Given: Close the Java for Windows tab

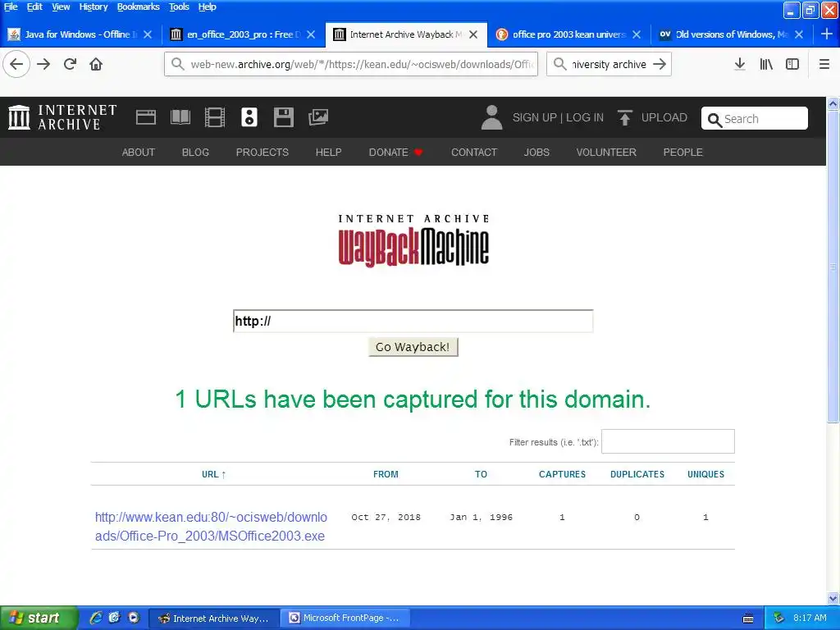Looking at the screenshot, I should (x=148, y=34).
